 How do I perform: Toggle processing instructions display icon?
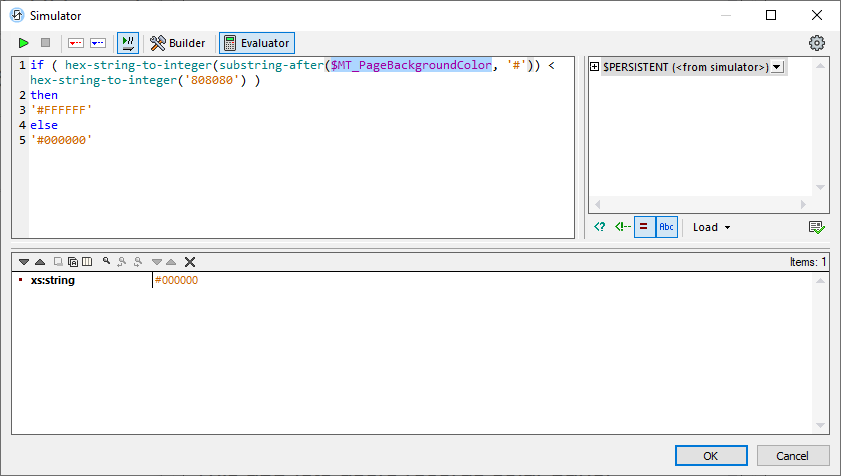(x=600, y=227)
